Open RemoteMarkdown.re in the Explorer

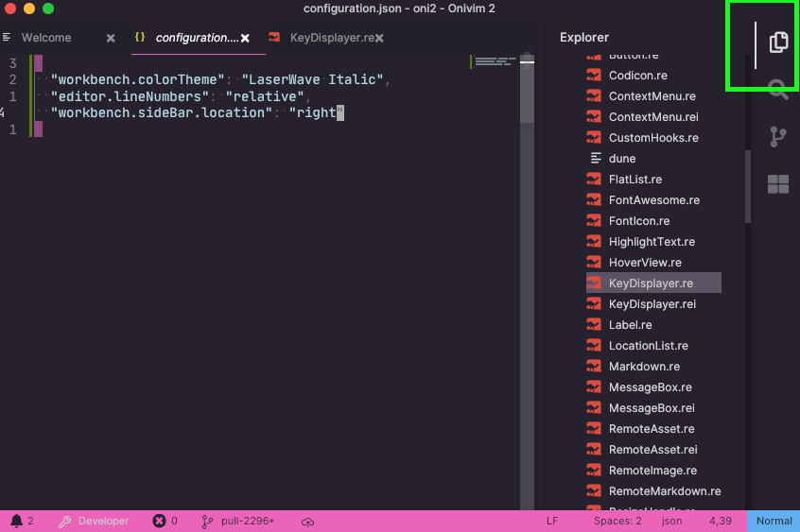tap(664, 491)
